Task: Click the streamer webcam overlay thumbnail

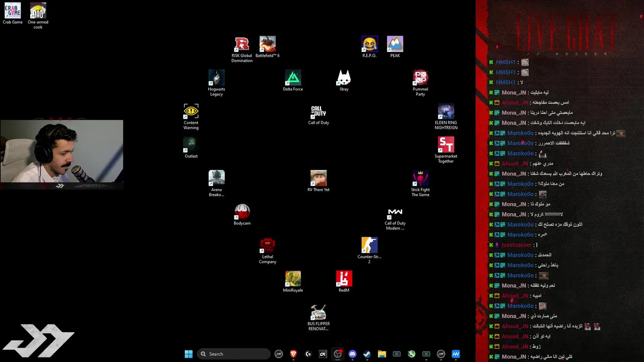Action: (x=61, y=152)
